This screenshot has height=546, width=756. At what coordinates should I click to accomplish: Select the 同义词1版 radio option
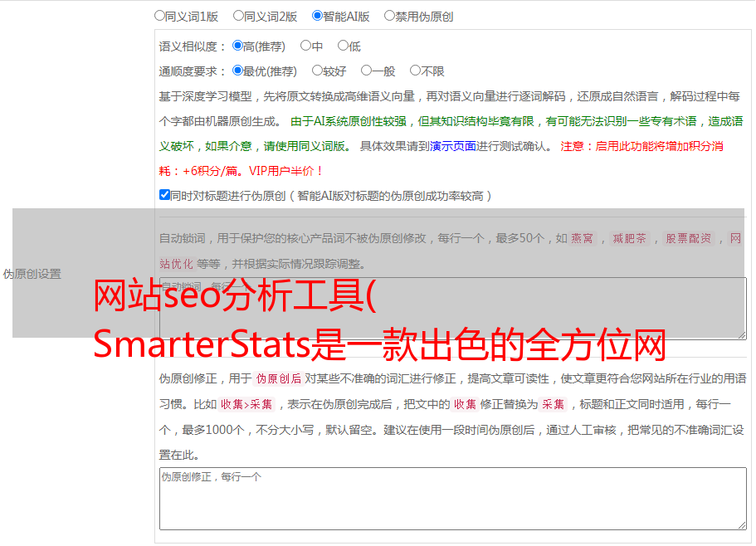[x=159, y=16]
